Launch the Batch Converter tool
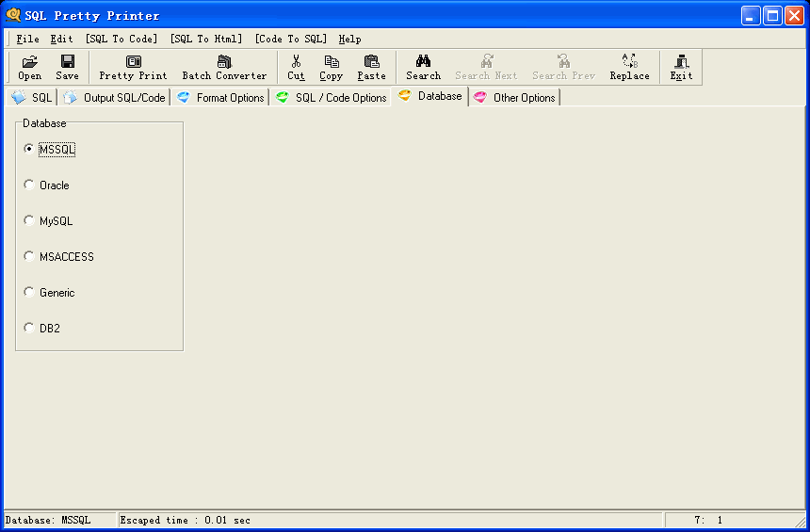 point(224,67)
